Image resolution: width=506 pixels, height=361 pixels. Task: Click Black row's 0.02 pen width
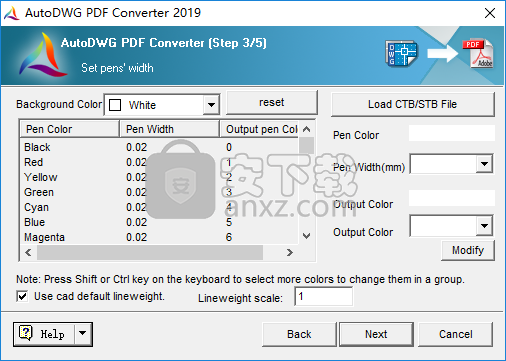pos(136,147)
